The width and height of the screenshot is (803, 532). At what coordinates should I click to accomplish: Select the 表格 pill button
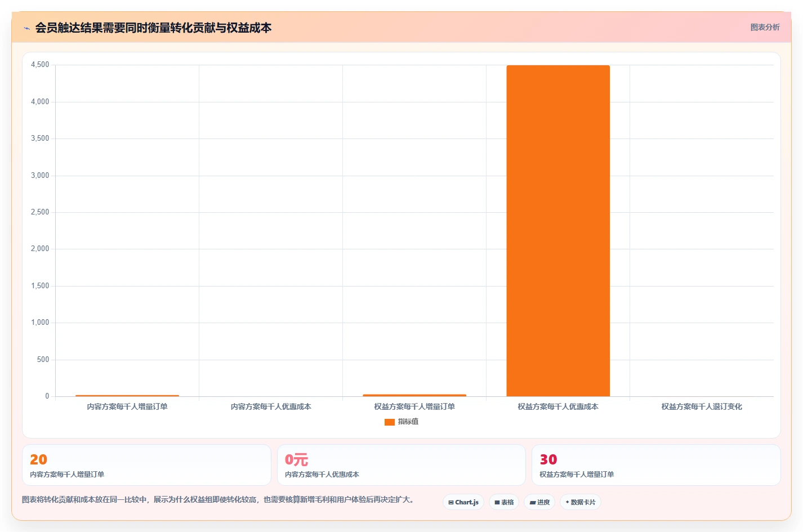click(504, 502)
